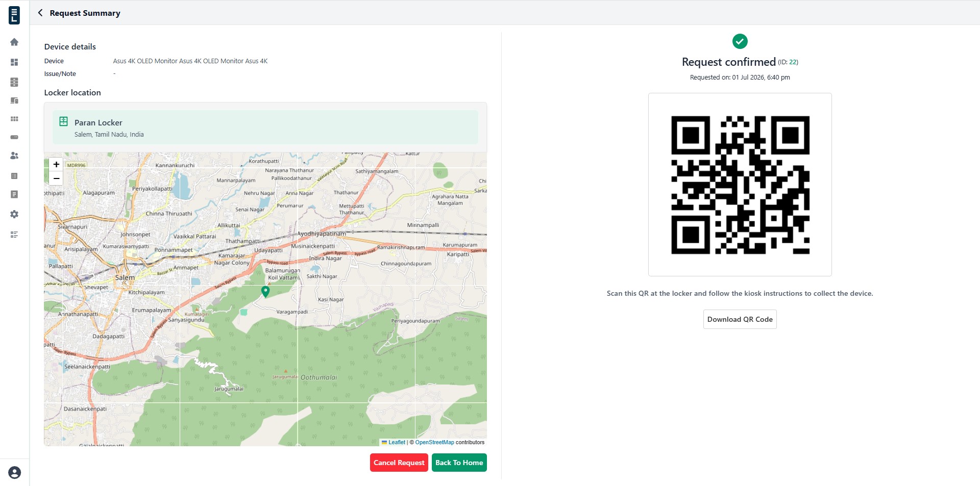Open the locker cabinet icon in the sidebar

coord(14,82)
